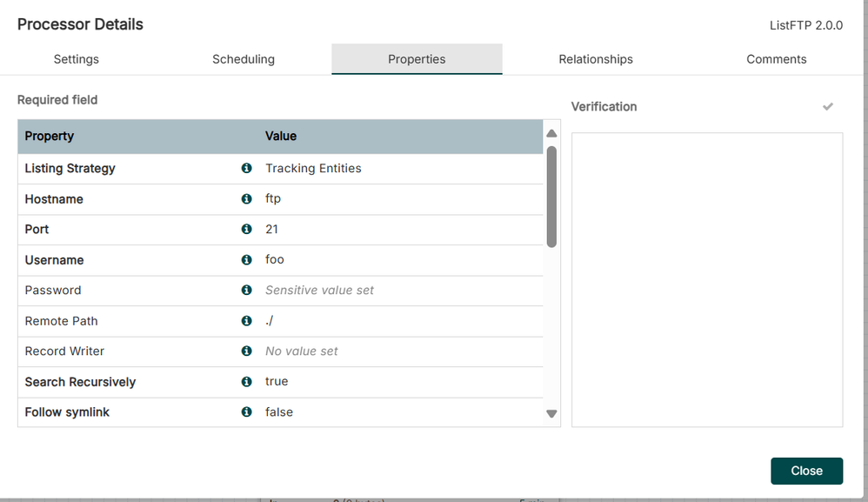Show info tooltip icon for Username
868x502 pixels.
tap(246, 260)
